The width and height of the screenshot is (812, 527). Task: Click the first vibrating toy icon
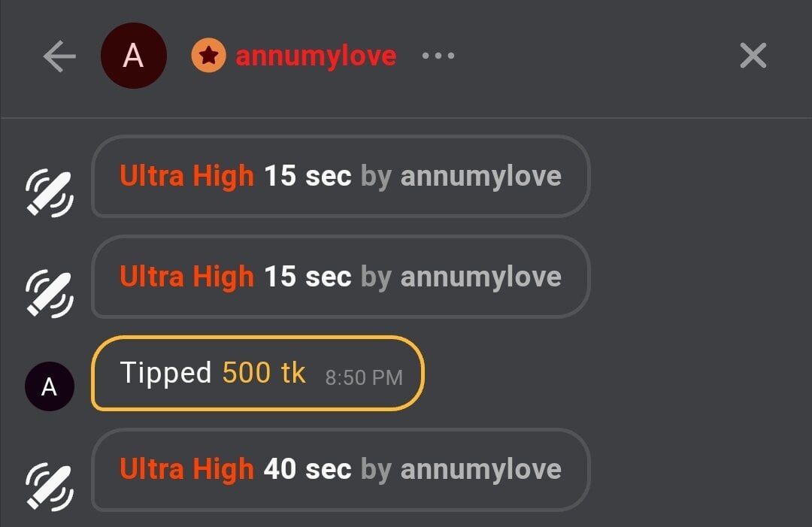tap(50, 192)
